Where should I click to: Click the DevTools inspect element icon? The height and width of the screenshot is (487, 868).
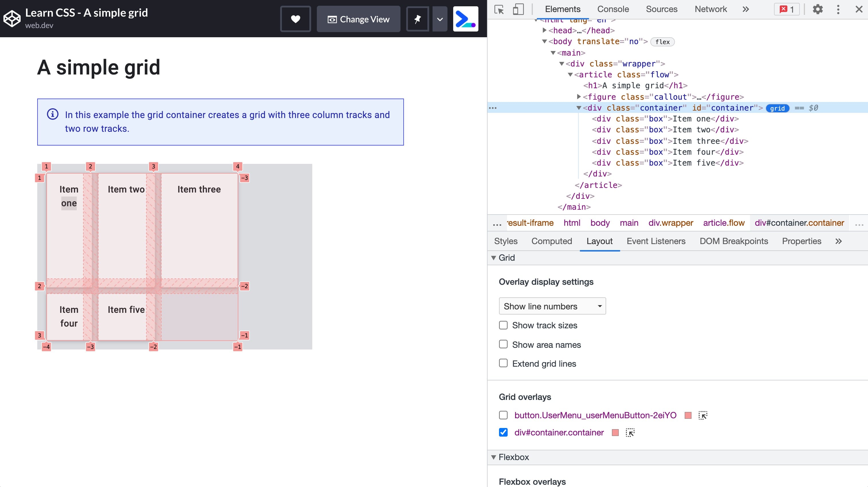(x=500, y=9)
